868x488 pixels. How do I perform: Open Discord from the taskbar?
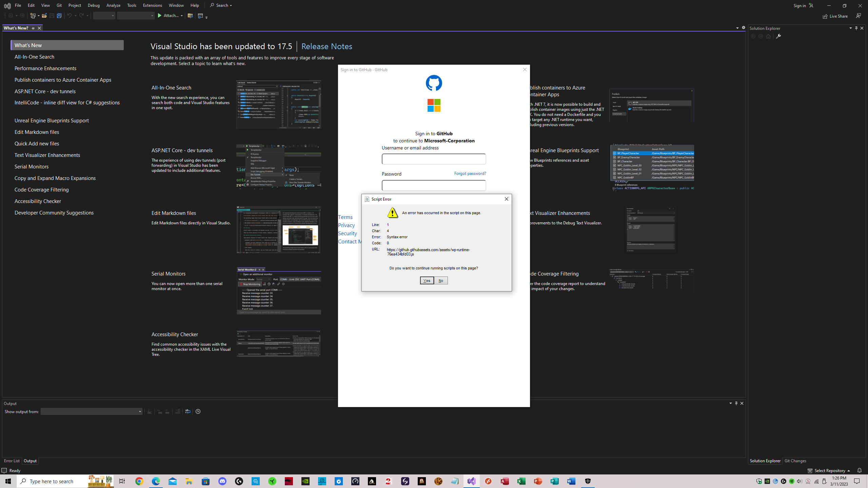pyautogui.click(x=222, y=481)
